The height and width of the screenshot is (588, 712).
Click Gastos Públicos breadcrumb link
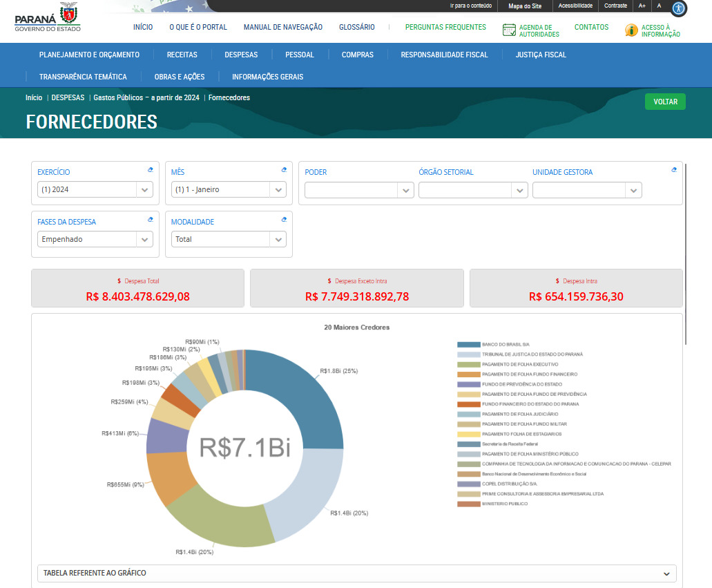point(146,97)
